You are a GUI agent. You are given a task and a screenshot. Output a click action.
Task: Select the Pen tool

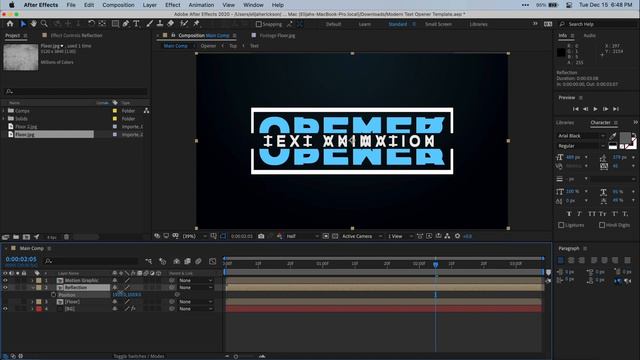(x=126, y=24)
